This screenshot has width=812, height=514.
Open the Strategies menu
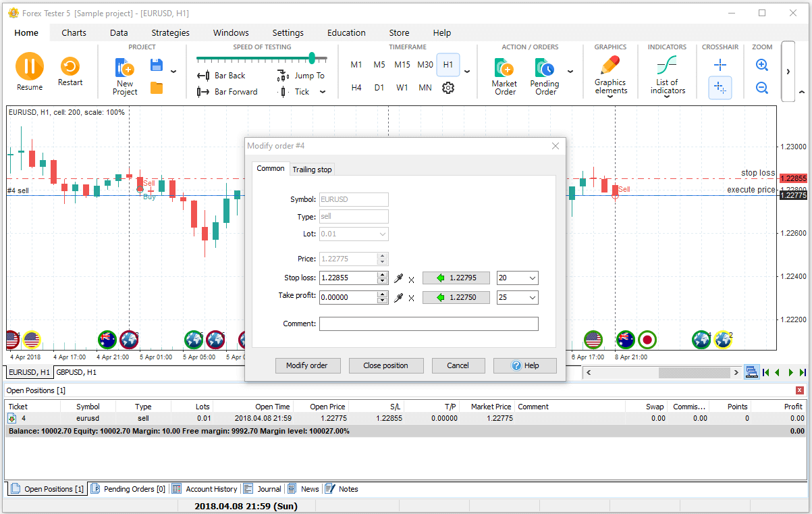pos(170,32)
